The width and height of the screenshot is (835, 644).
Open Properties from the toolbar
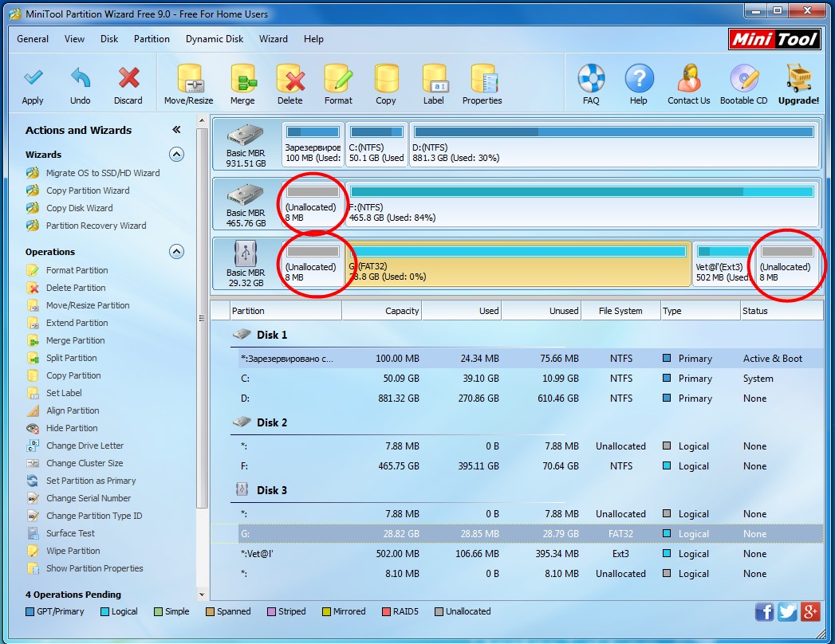[x=482, y=77]
